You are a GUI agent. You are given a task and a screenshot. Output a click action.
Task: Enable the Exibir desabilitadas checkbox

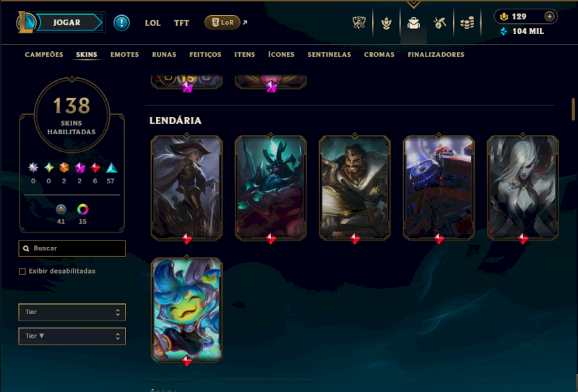point(22,271)
